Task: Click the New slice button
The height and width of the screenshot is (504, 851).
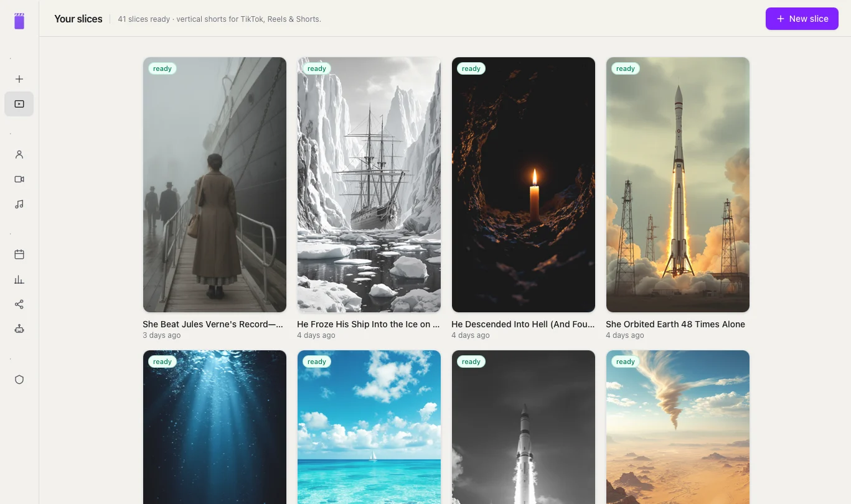Action: (802, 19)
